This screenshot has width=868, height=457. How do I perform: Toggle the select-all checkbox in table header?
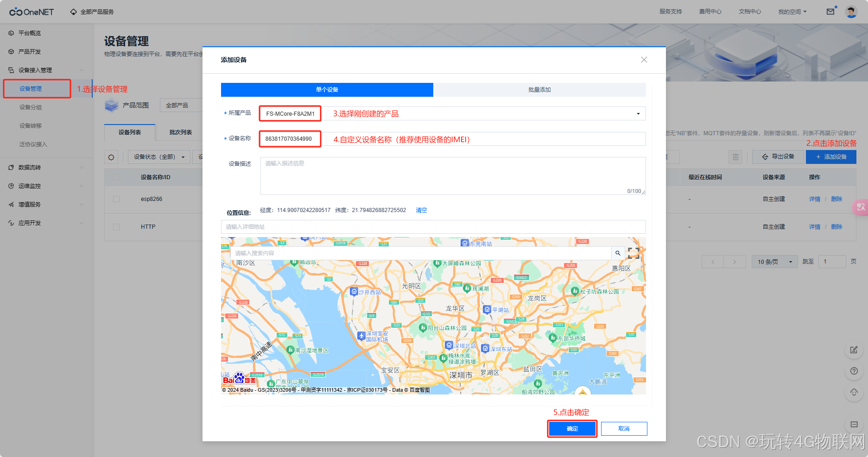coord(116,177)
